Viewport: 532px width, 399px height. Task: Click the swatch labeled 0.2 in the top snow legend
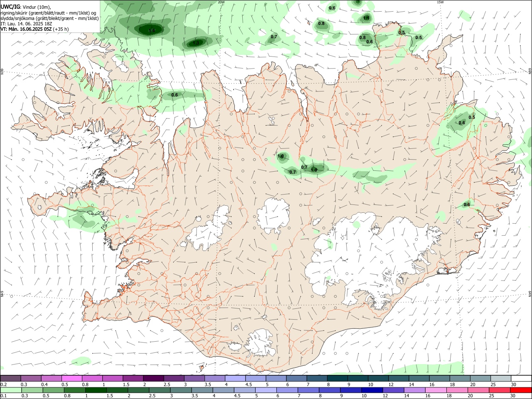point(10,378)
